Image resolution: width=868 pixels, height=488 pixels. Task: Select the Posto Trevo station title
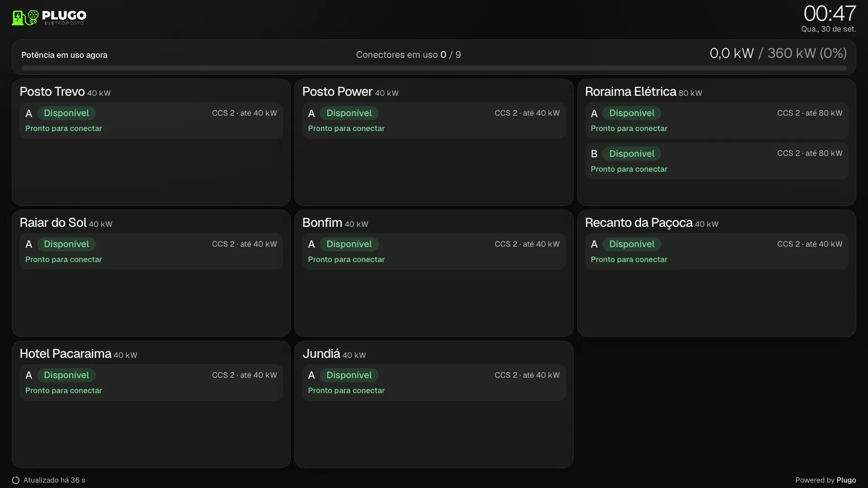click(52, 92)
